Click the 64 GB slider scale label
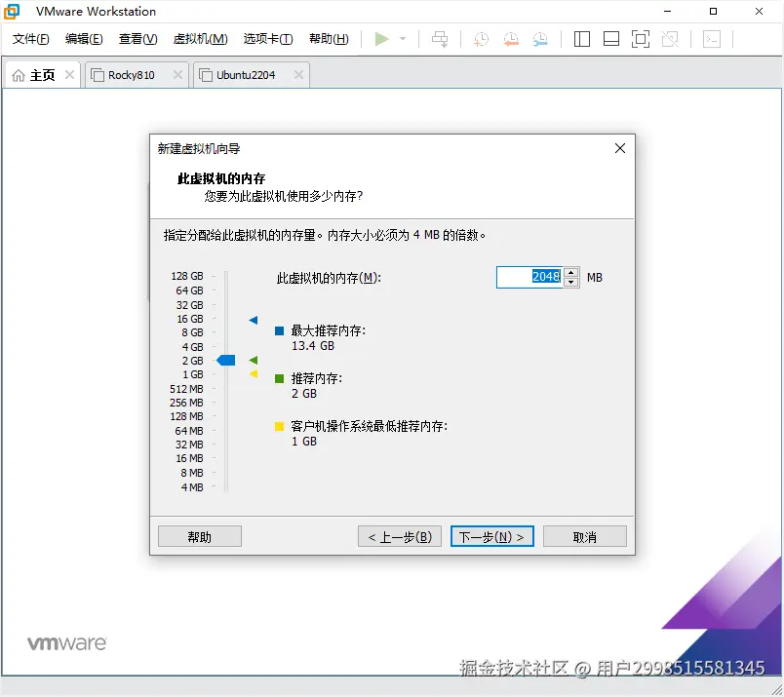The height and width of the screenshot is (697, 784). (x=189, y=290)
